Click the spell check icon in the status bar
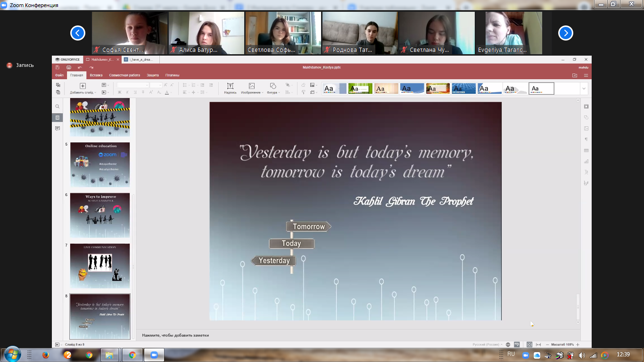The width and height of the screenshot is (644, 362). coord(517,345)
